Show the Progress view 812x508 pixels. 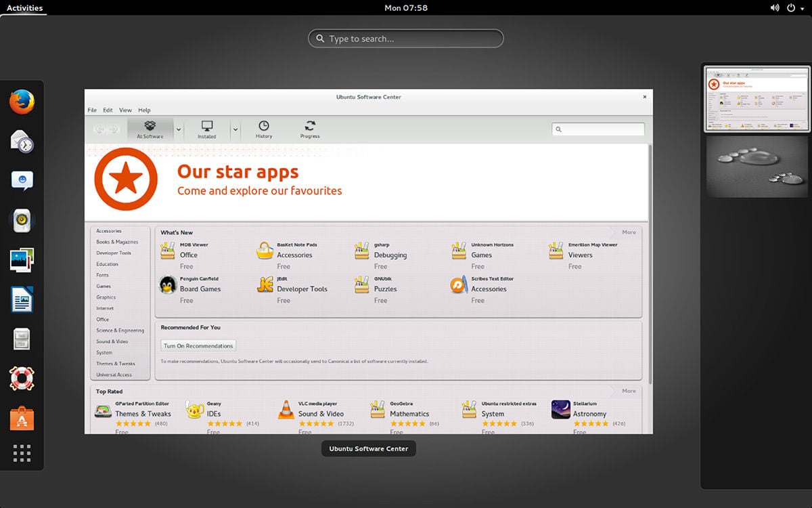[310, 129]
